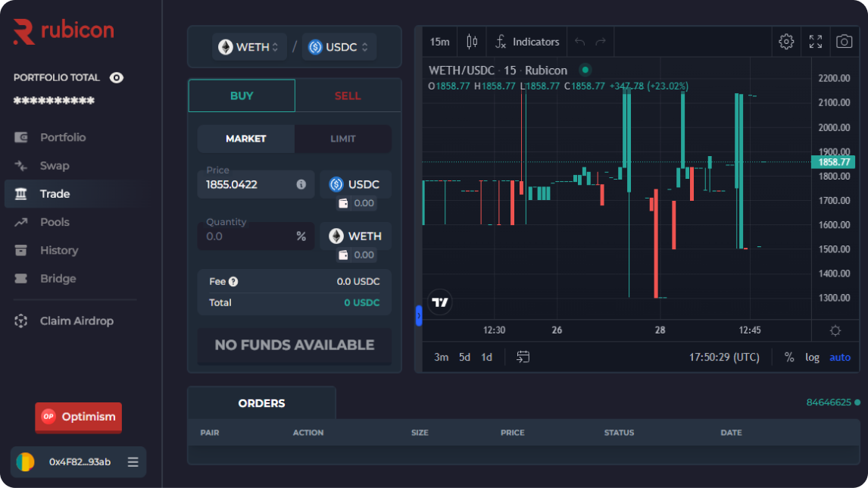Click the STATUS column header
Image resolution: width=868 pixels, height=488 pixels.
[619, 433]
